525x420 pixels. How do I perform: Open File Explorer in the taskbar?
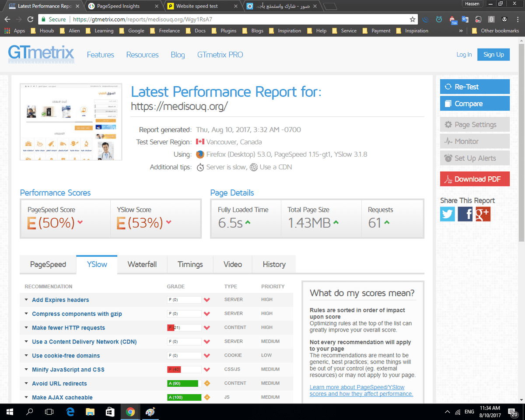[x=90, y=412]
